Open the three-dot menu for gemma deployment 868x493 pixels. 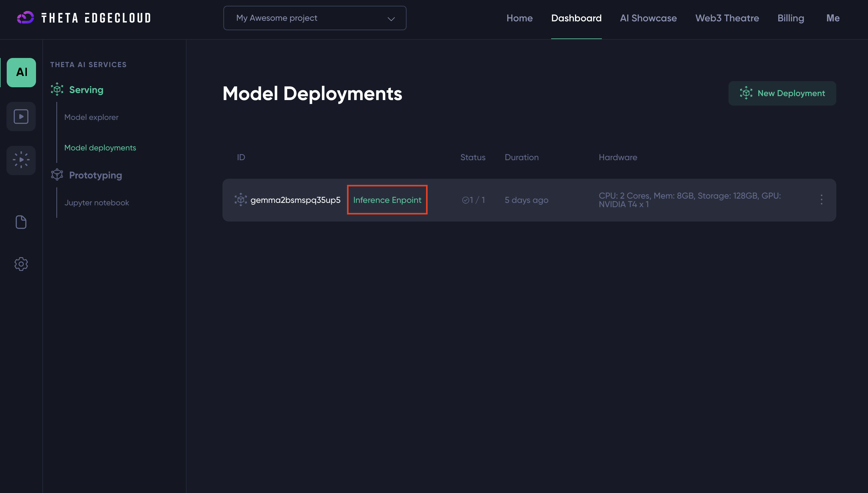(821, 200)
